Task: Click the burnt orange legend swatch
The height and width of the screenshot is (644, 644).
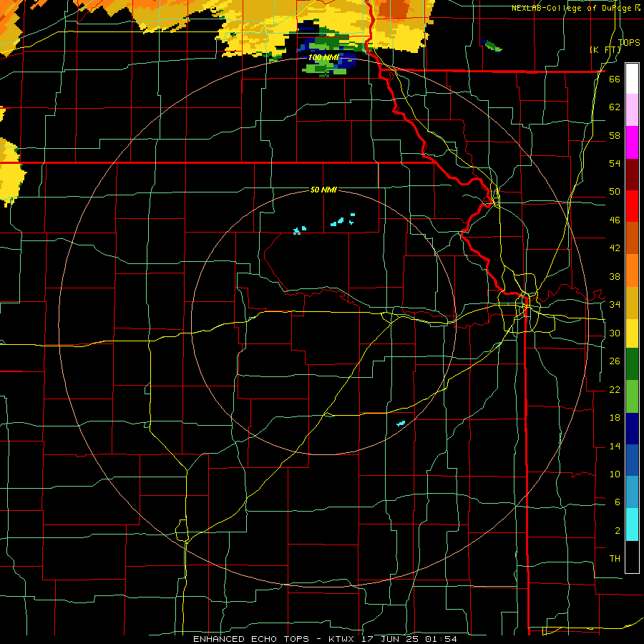Action: 632,238
